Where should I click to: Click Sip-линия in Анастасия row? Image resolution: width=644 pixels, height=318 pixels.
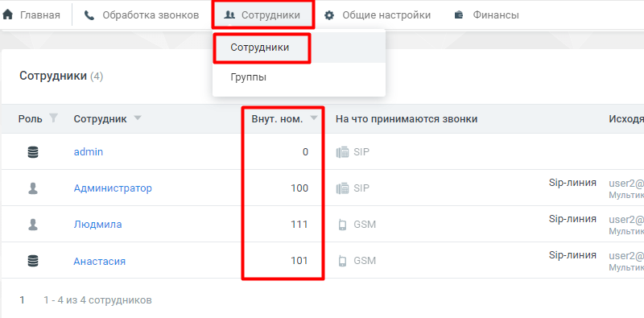pyautogui.click(x=572, y=255)
